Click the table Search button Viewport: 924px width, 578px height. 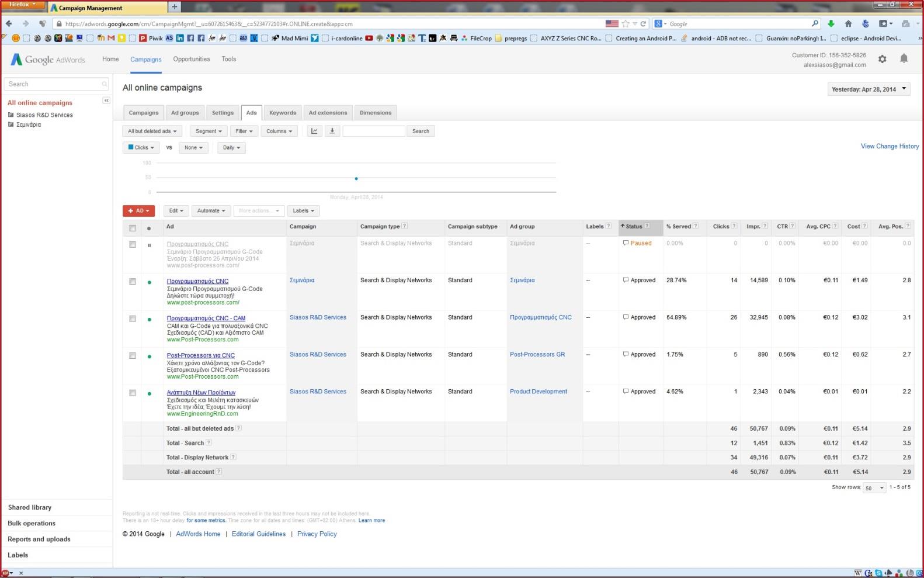(x=421, y=131)
